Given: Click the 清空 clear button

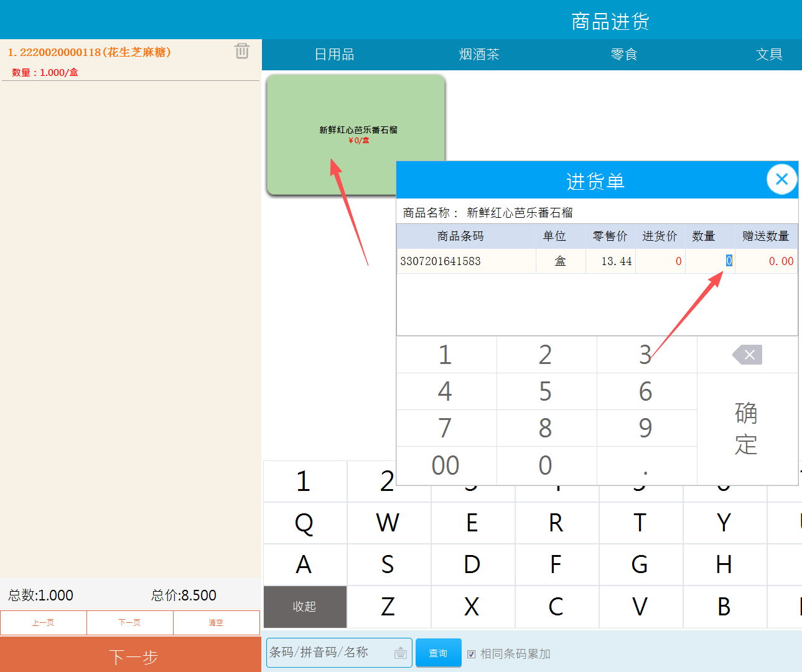Looking at the screenshot, I should point(216,622).
